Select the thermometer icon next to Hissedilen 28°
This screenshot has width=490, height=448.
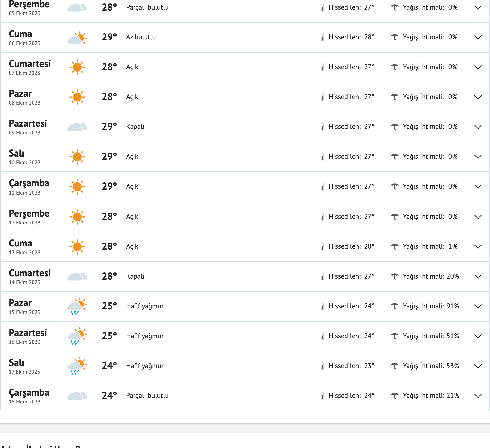[x=323, y=37]
